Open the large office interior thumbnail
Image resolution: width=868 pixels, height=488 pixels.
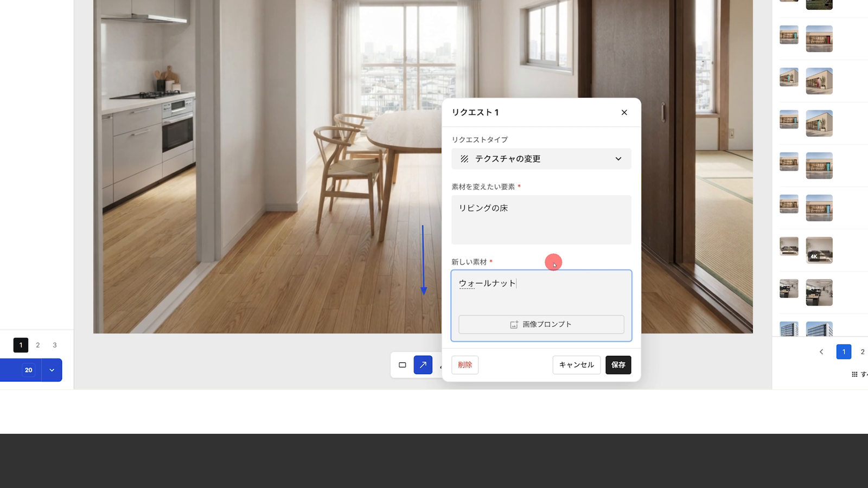tap(819, 292)
